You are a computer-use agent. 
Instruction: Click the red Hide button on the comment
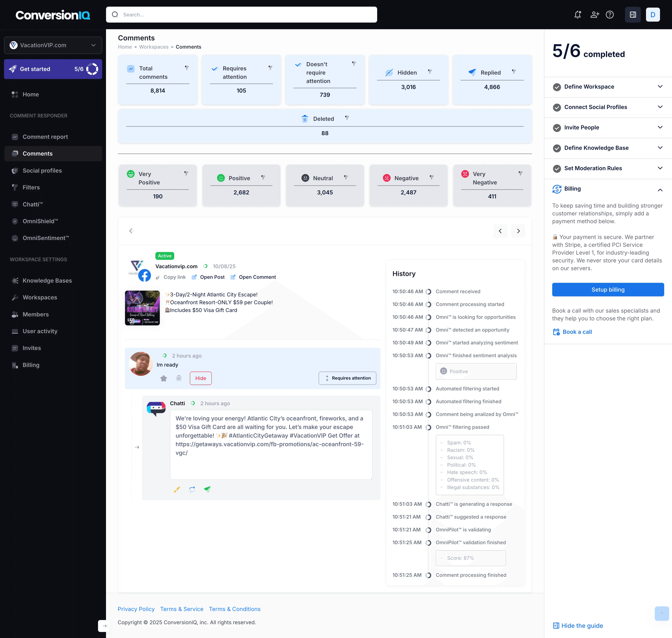pyautogui.click(x=200, y=378)
